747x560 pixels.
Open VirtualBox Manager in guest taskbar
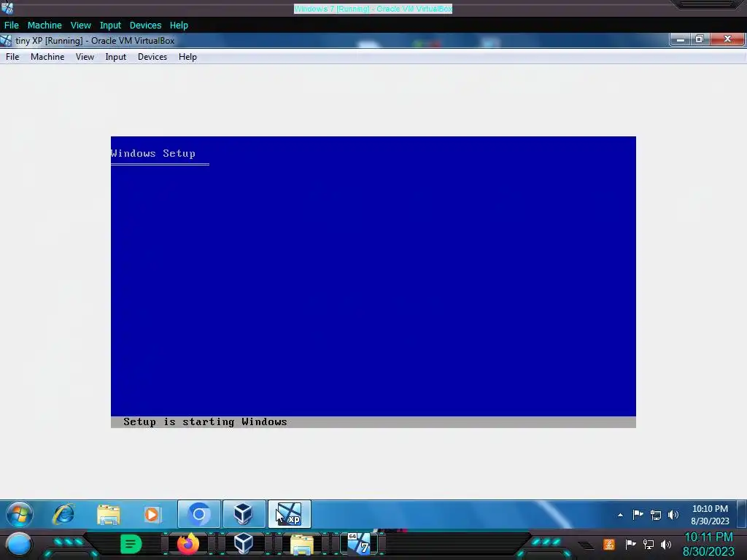[244, 514]
